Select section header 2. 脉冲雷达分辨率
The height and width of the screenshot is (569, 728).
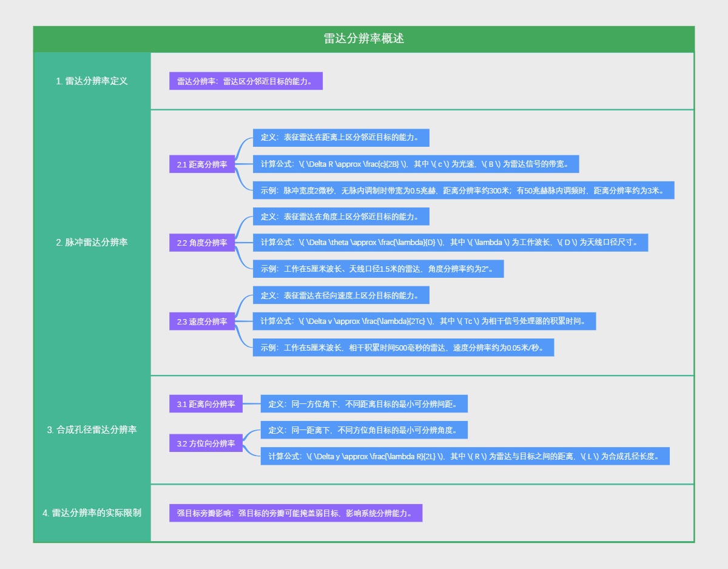(x=92, y=242)
